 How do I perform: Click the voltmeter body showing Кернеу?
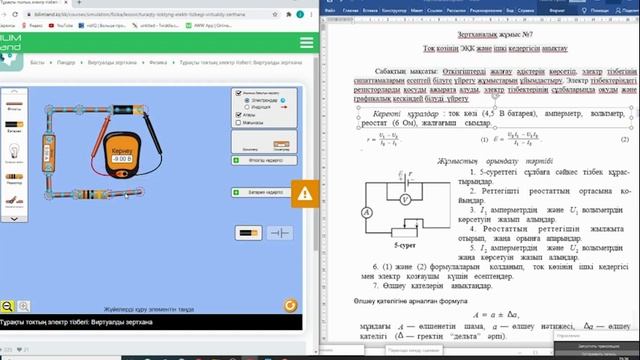(x=121, y=156)
